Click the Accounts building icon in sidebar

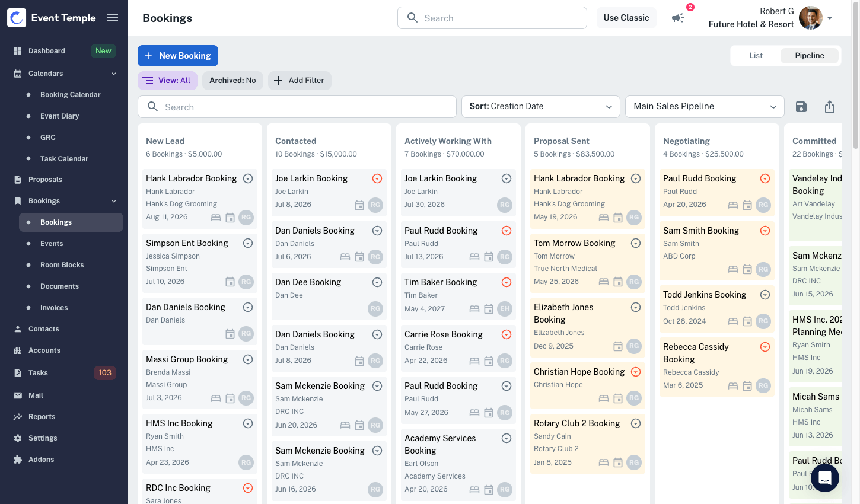click(18, 350)
